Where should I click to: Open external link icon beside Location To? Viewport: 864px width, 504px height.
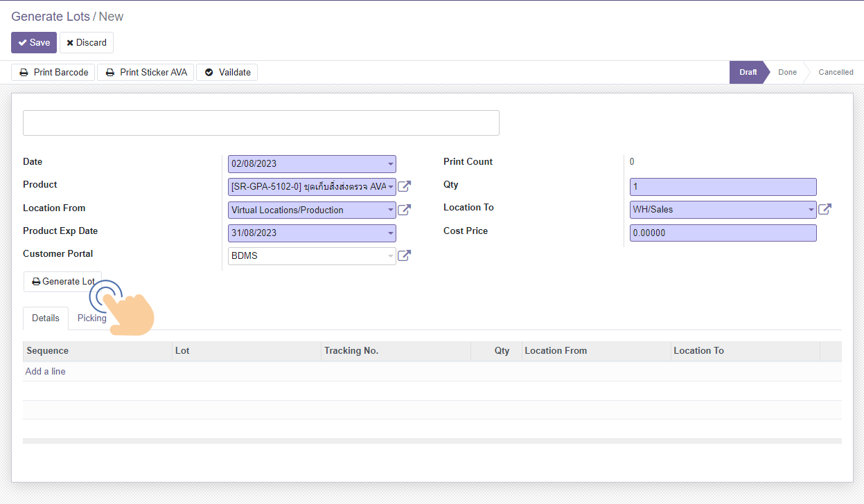[x=825, y=209]
